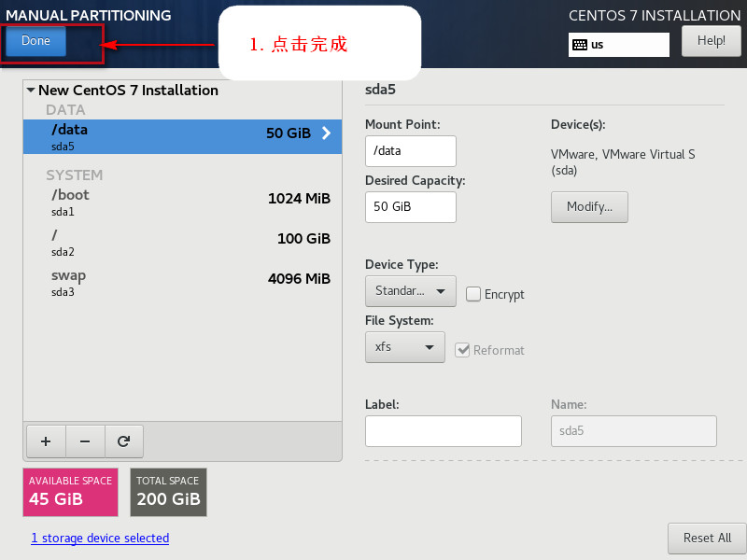Select the swap sda3 partition
Screen dimensions: 747x560
tap(182, 283)
